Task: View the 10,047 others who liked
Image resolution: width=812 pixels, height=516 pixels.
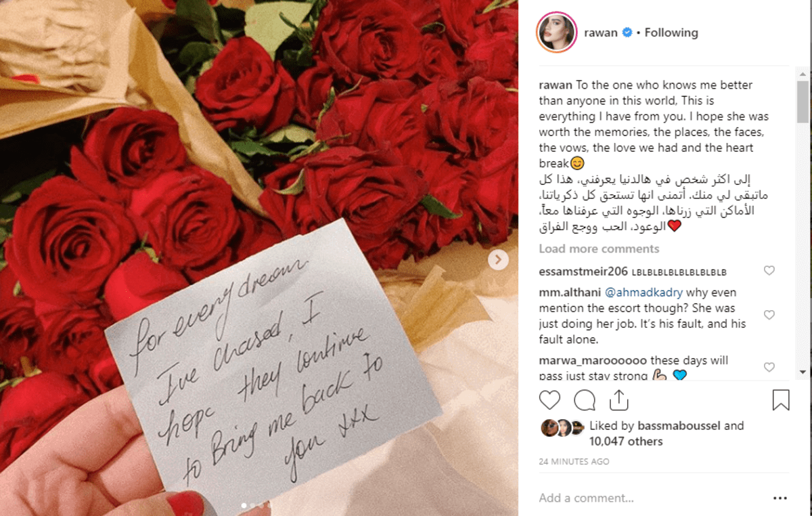Action: click(626, 442)
